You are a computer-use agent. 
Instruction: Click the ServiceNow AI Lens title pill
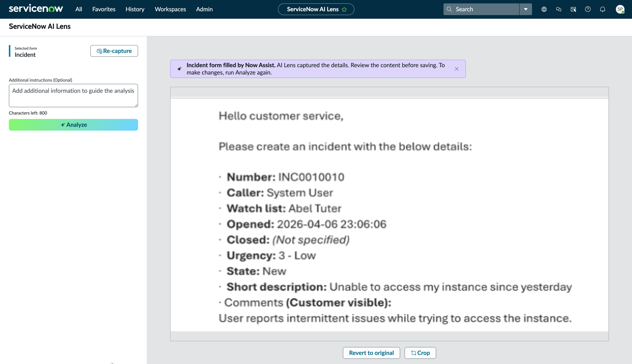point(316,9)
